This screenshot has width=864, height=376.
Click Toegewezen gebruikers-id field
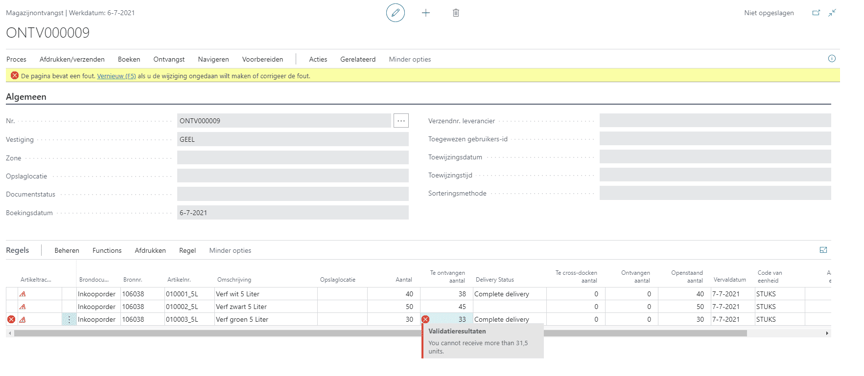[x=715, y=139]
